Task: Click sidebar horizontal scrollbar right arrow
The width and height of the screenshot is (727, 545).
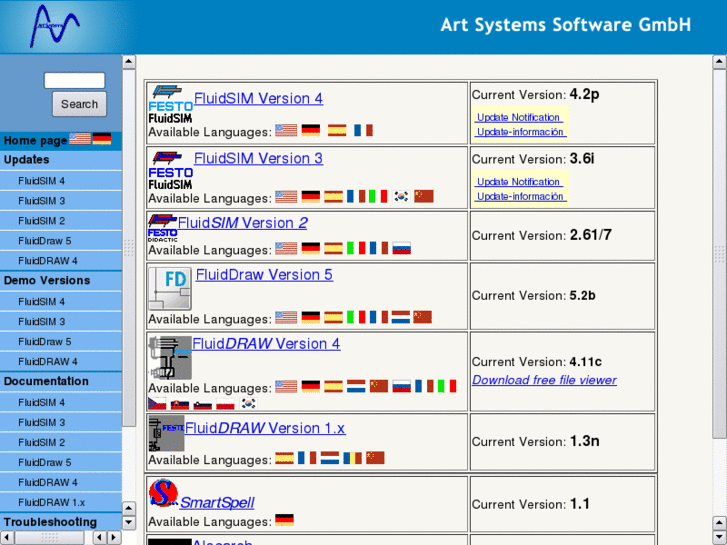Action: click(x=114, y=538)
